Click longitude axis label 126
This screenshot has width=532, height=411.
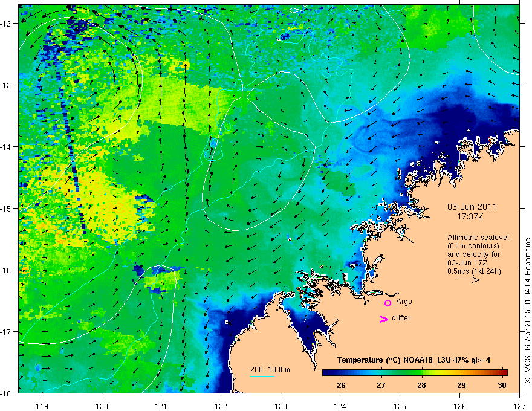pos(459,406)
